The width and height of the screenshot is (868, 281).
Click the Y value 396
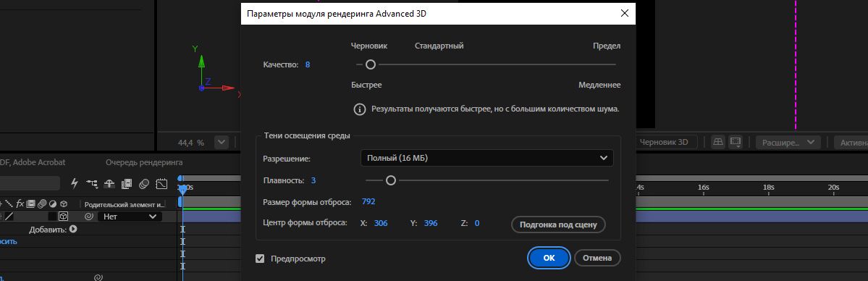pos(431,223)
